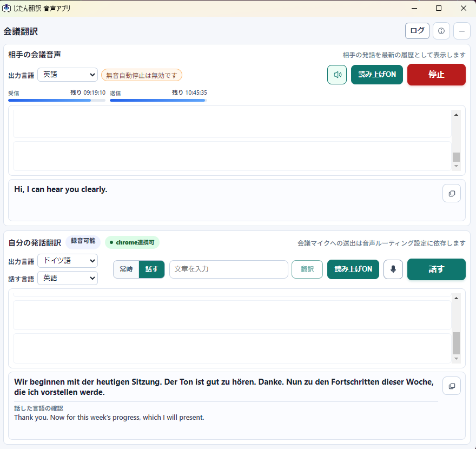Click the microphone icon button
Image resolution: width=476 pixels, height=449 pixels.
pos(393,269)
